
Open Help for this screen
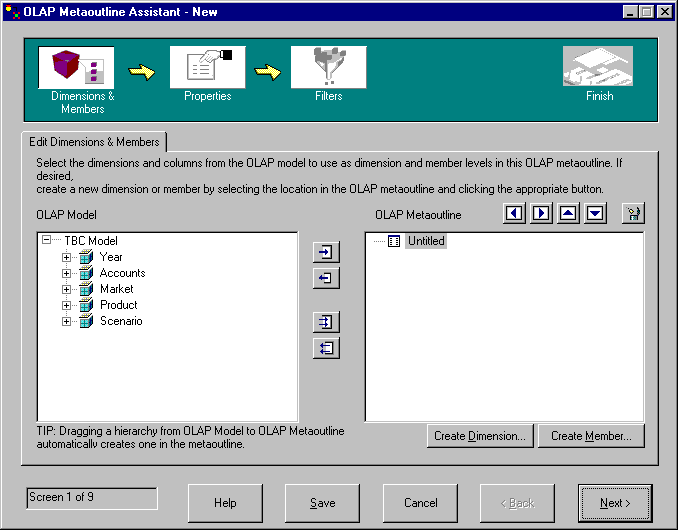click(x=225, y=503)
